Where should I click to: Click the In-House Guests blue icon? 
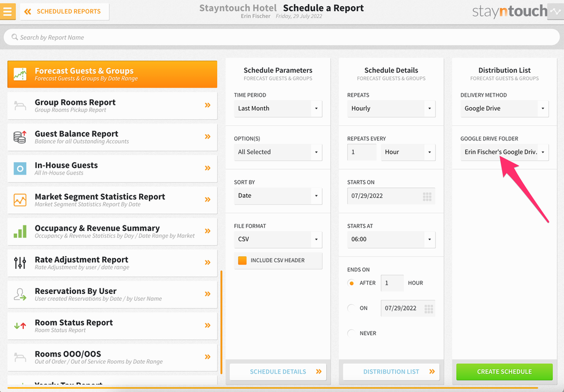20,168
